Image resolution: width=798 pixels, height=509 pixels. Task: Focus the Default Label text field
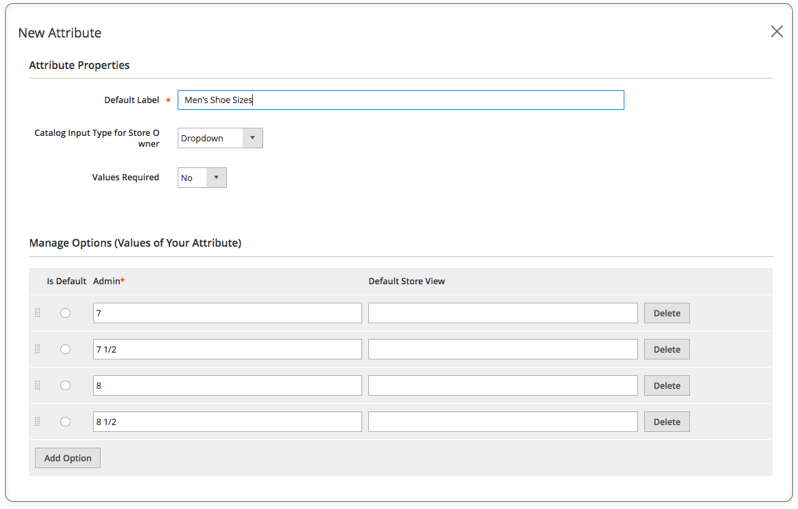[401, 100]
